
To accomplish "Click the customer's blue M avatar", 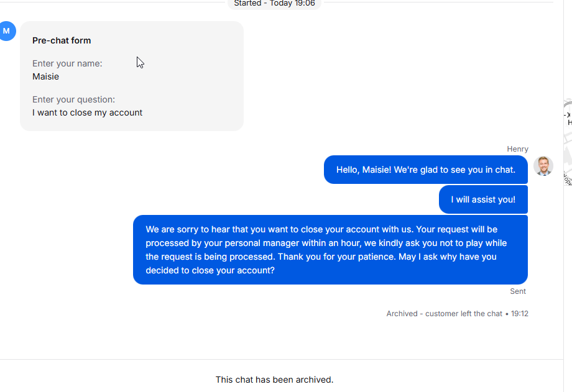I will point(7,31).
